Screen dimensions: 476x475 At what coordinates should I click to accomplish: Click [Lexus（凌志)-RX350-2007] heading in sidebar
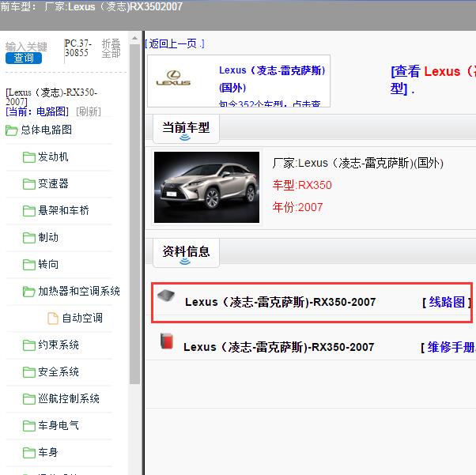pos(51,96)
